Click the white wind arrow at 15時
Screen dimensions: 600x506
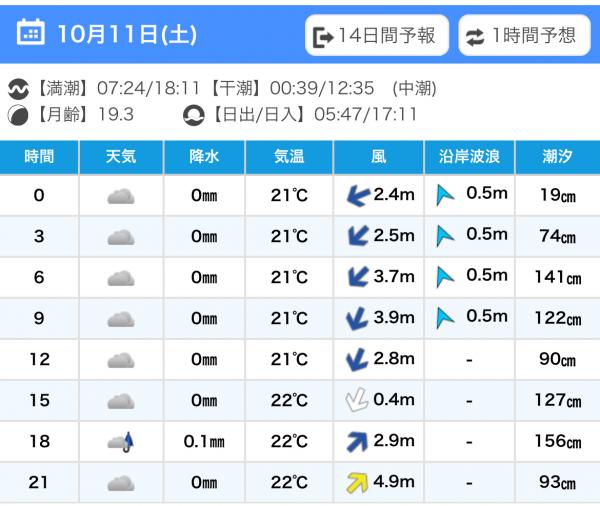tap(355, 401)
